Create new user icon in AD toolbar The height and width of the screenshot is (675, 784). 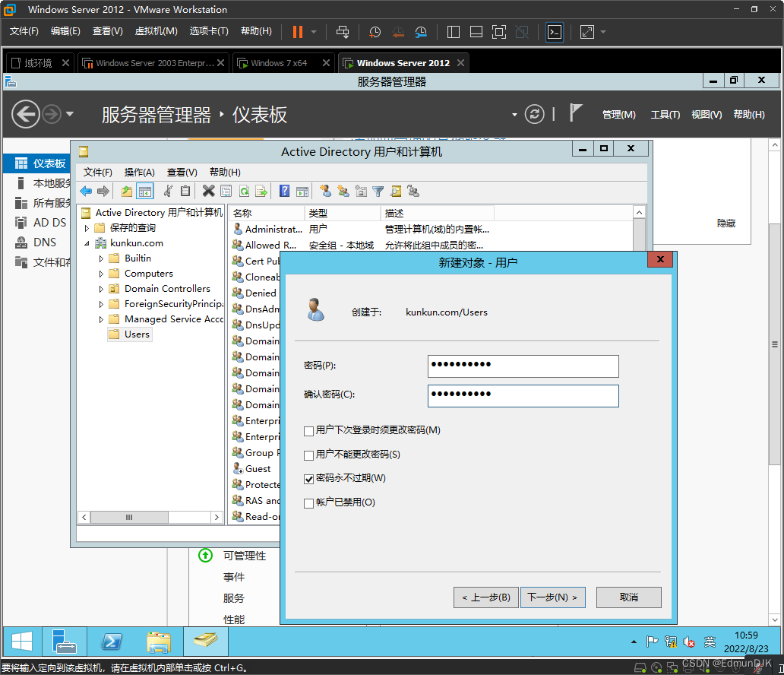(325, 191)
